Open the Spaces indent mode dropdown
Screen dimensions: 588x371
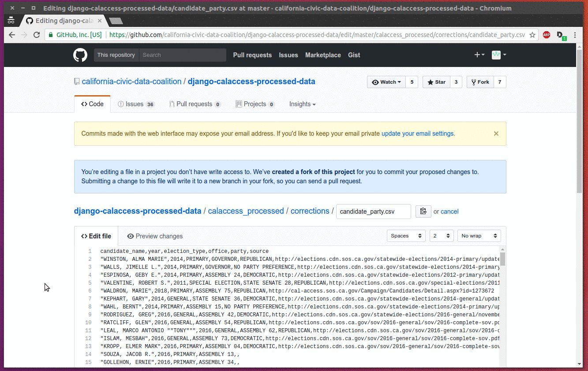(406, 236)
